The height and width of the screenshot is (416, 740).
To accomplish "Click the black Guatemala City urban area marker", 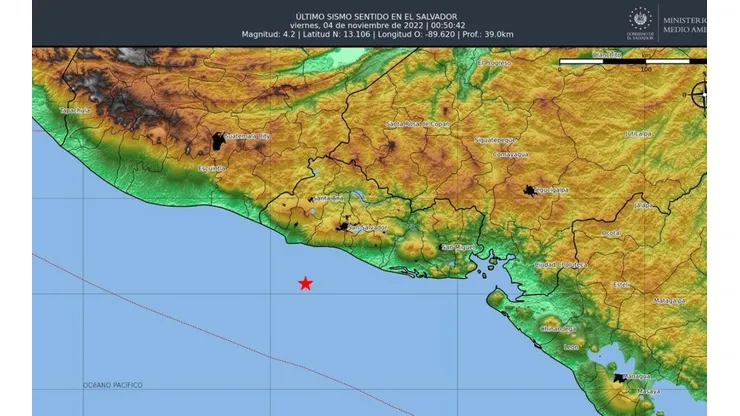I will click(218, 141).
